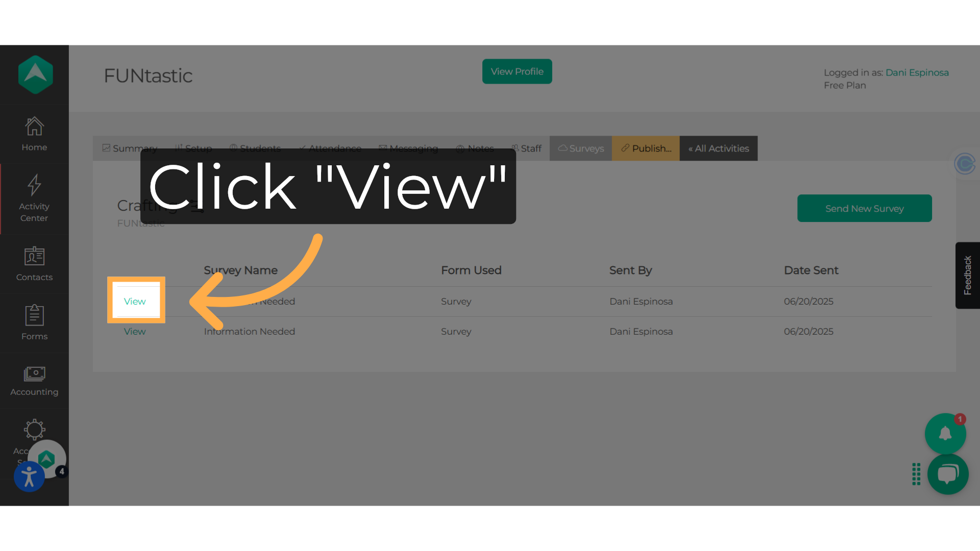Viewport: 980px width, 551px height.
Task: Click the Send New Survey button
Action: point(864,208)
